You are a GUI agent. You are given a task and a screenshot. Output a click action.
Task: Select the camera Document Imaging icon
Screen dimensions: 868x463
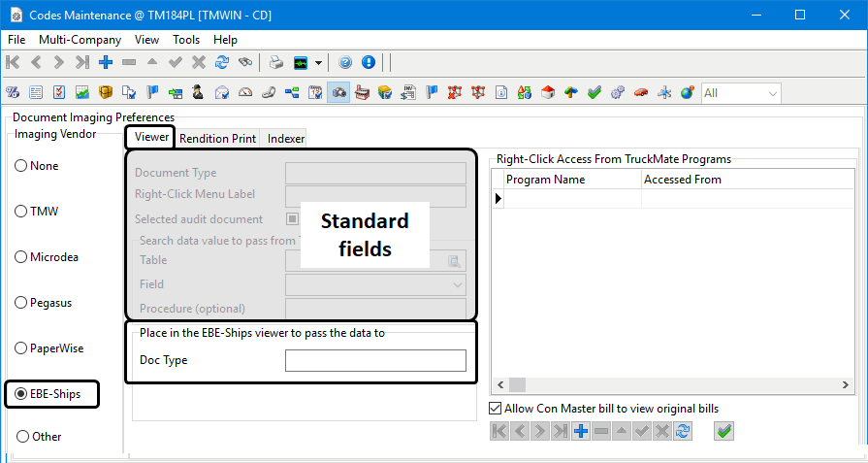338,93
